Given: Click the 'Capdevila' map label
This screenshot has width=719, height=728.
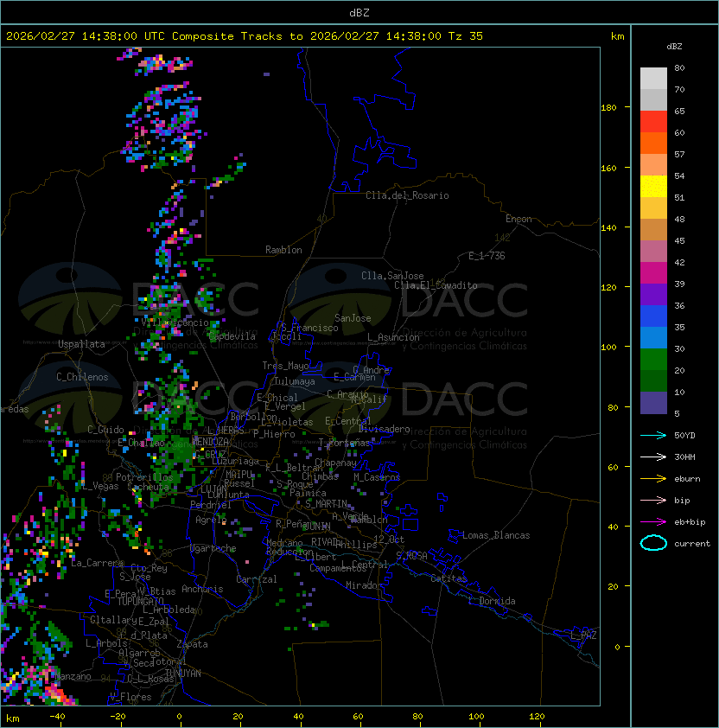Looking at the screenshot, I should point(232,336).
